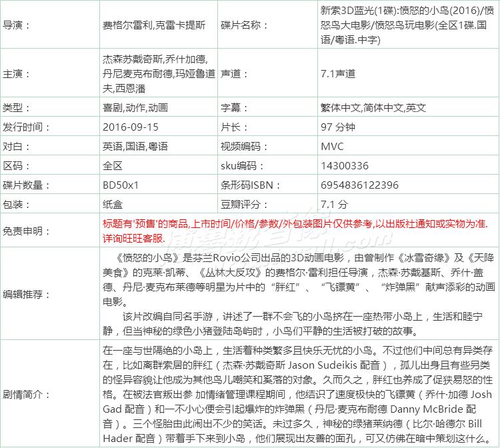Click the 对白 label
Image resolution: width=500 pixels, height=448 pixels.
coord(16,147)
